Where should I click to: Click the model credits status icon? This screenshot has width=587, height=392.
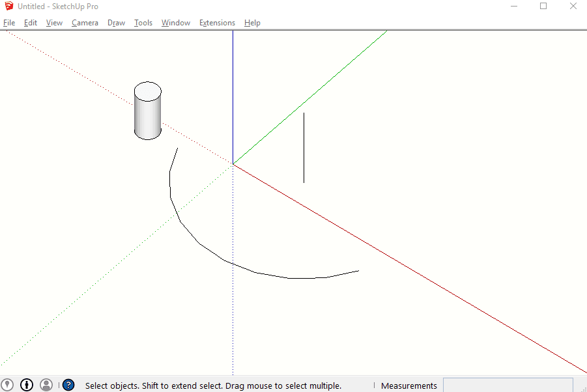(27, 385)
